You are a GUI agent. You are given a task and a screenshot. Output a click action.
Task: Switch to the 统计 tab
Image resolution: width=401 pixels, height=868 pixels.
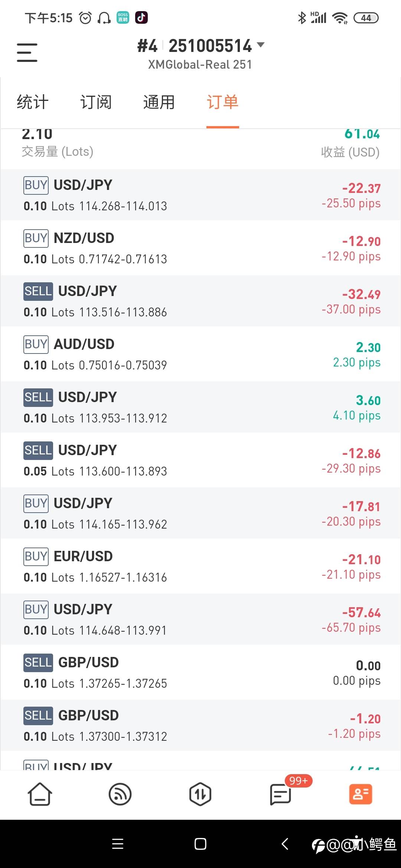coord(33,102)
